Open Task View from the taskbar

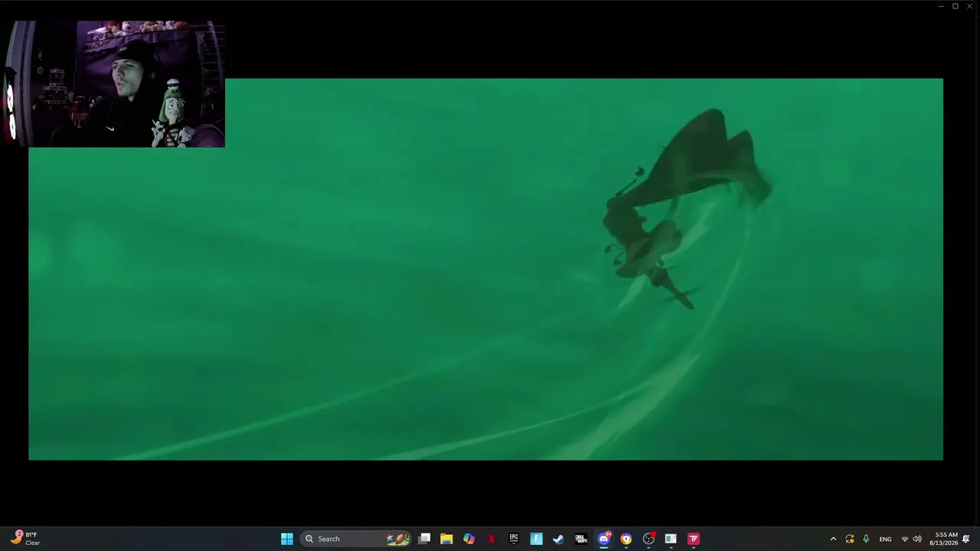(424, 539)
